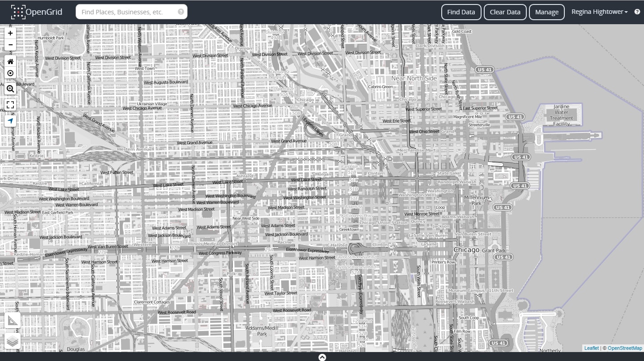Click the Film Row label
Screen dimensions: 644x361
click(462, 332)
